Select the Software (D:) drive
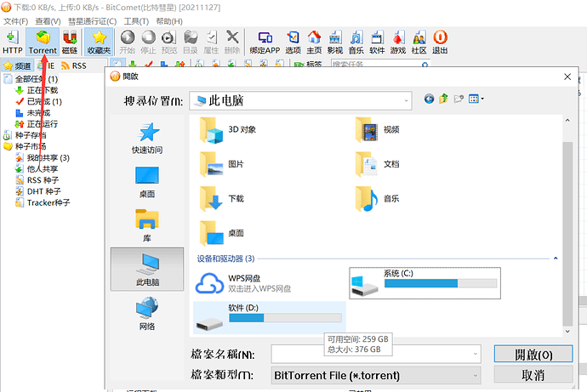 [x=269, y=317]
